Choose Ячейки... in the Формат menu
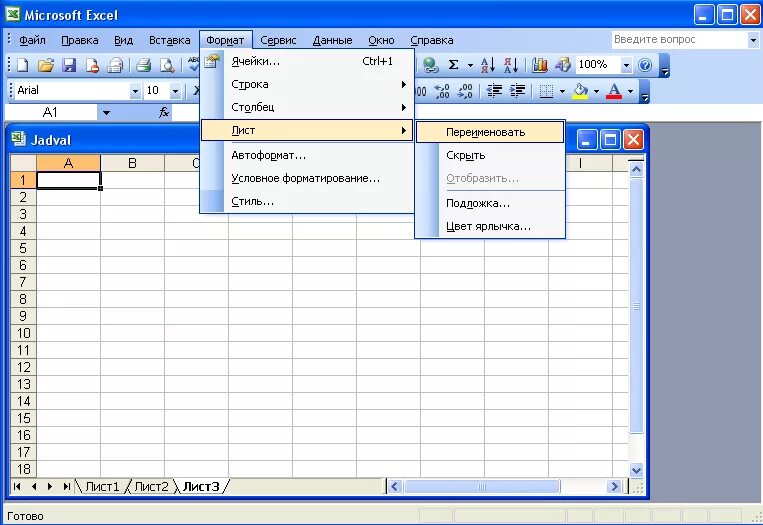The image size is (763, 525). pos(307,61)
